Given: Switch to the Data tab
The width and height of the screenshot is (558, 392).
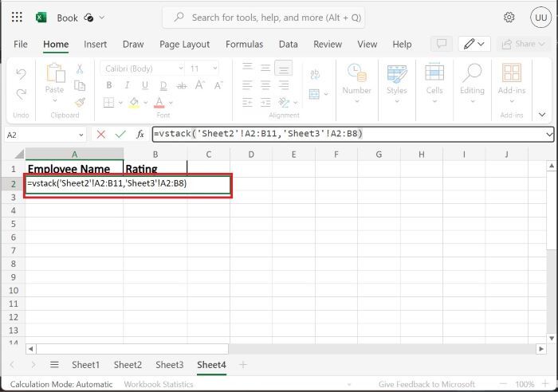Looking at the screenshot, I should (289, 45).
